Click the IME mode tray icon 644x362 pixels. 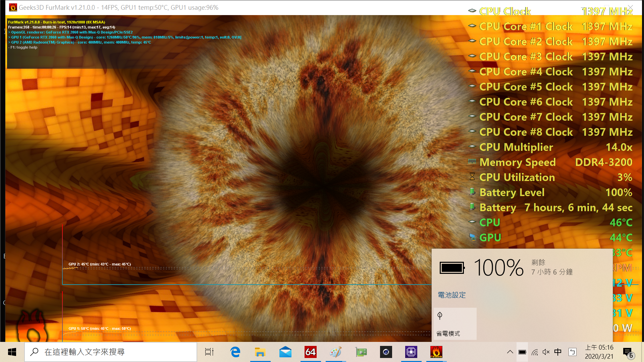pos(573,352)
